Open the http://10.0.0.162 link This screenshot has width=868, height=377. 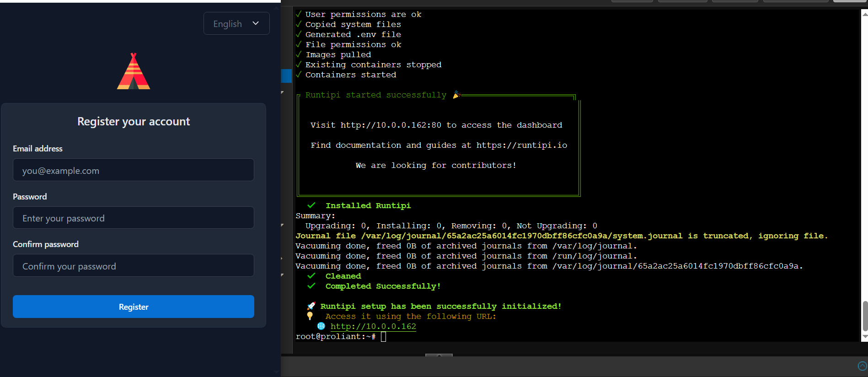pos(373,326)
